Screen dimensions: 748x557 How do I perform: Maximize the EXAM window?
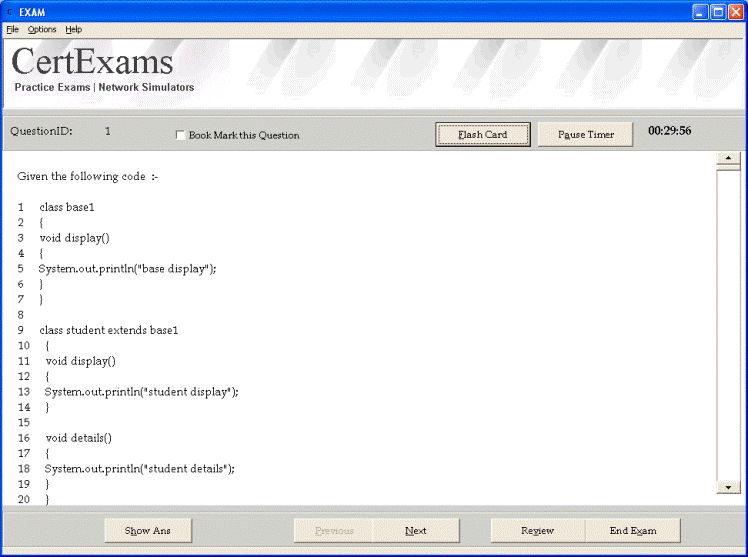(x=718, y=12)
